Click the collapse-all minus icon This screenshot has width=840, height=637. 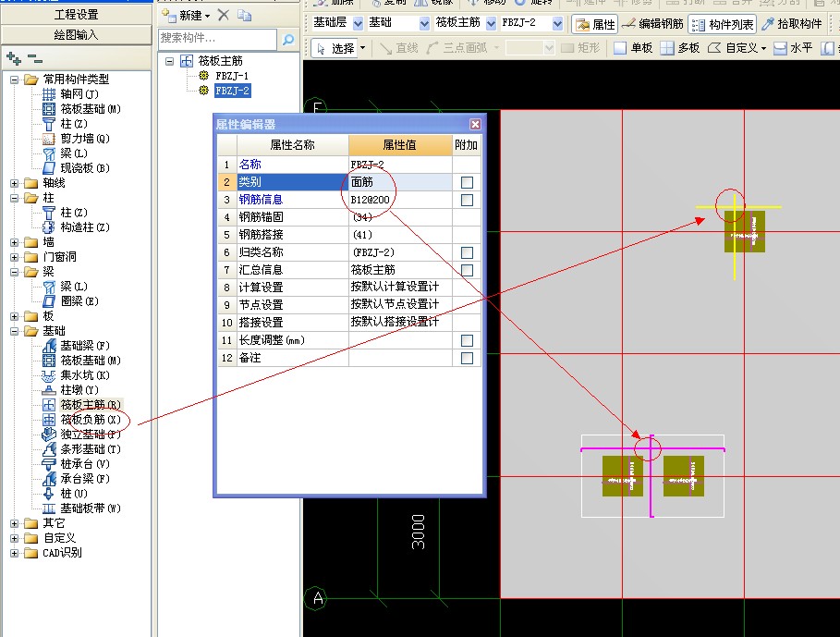pyautogui.click(x=35, y=56)
